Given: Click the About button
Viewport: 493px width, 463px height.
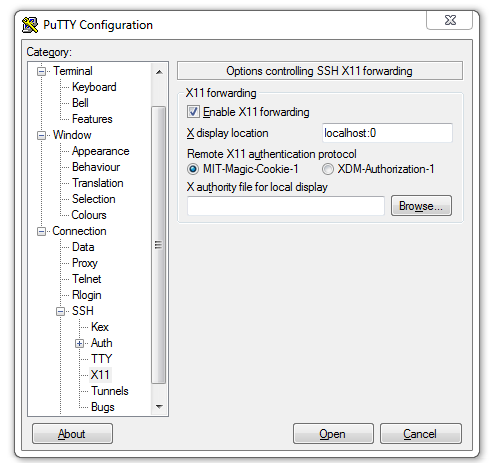Looking at the screenshot, I should (72, 434).
